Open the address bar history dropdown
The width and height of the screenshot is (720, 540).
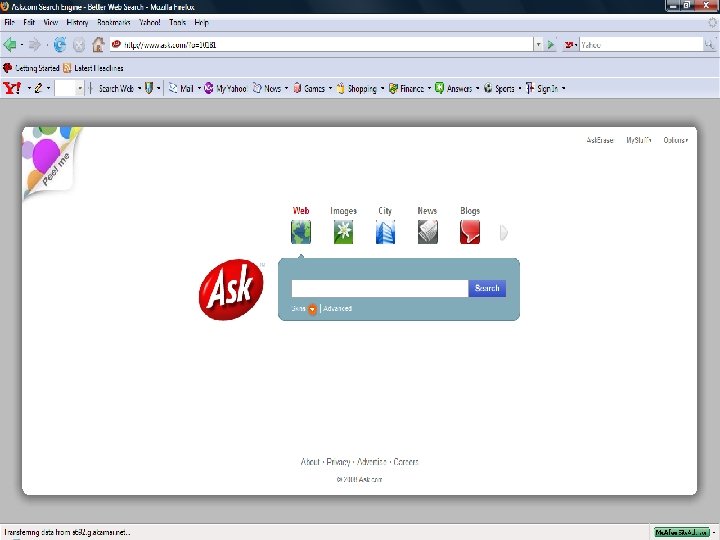[538, 45]
